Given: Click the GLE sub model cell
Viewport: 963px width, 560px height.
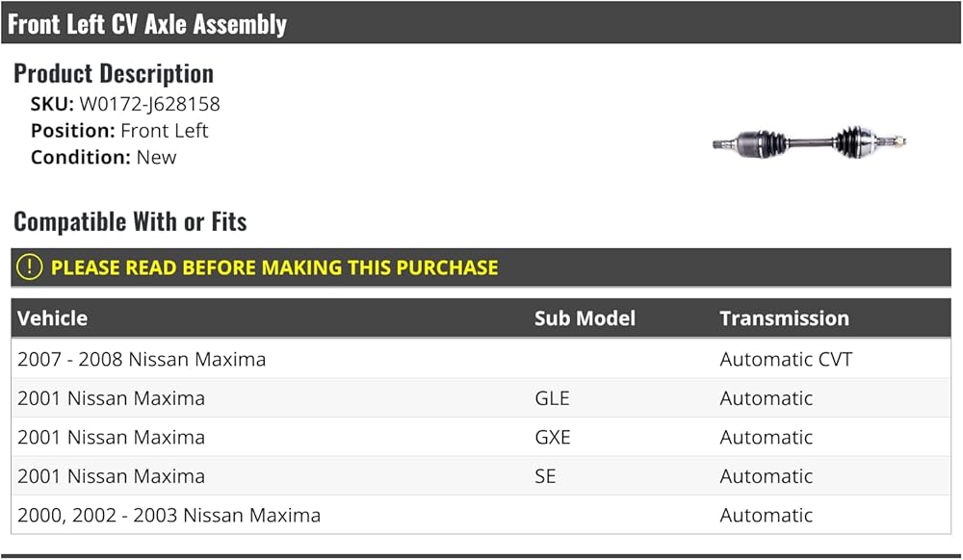Looking at the screenshot, I should 552,398.
